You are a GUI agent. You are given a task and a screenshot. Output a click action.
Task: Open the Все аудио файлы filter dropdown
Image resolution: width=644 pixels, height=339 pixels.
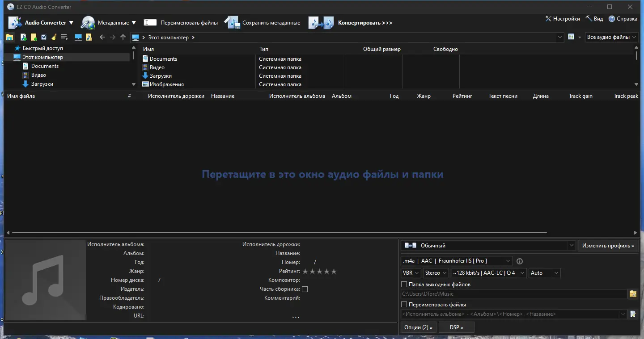tap(611, 37)
